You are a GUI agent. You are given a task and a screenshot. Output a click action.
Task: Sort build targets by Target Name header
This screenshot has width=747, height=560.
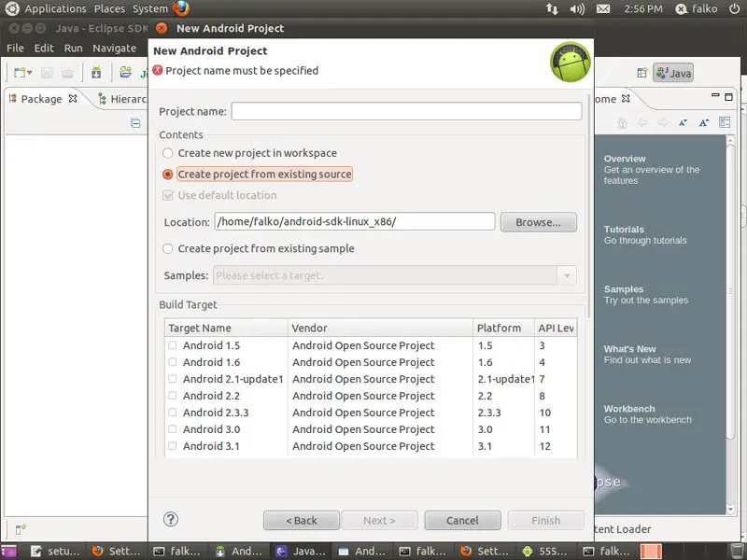(x=226, y=328)
